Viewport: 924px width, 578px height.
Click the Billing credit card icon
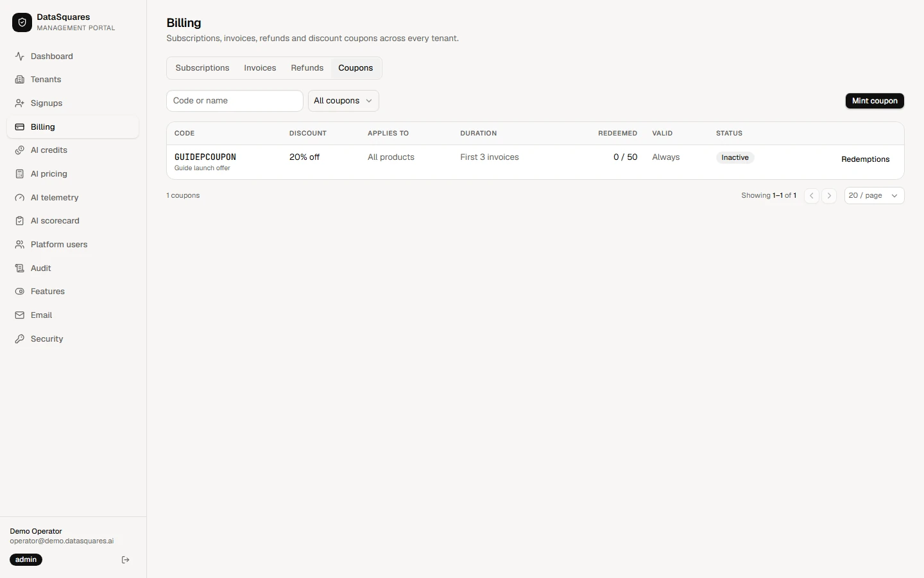[x=20, y=127]
